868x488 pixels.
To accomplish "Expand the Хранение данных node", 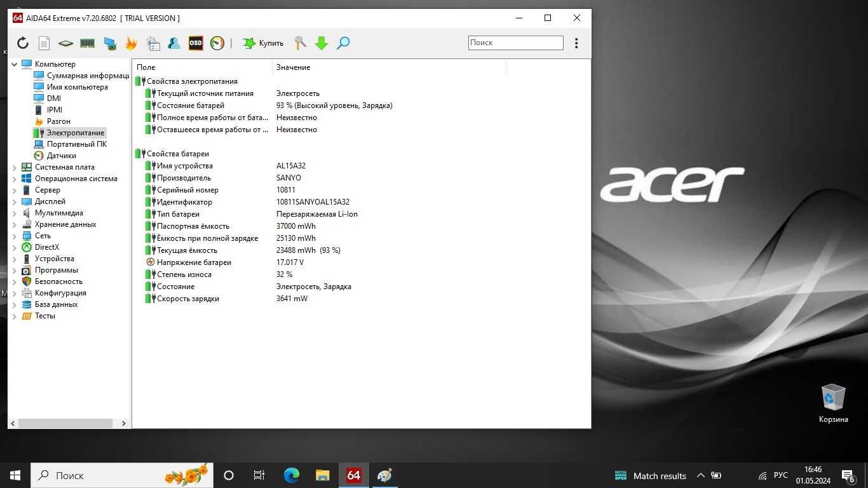I will [15, 224].
